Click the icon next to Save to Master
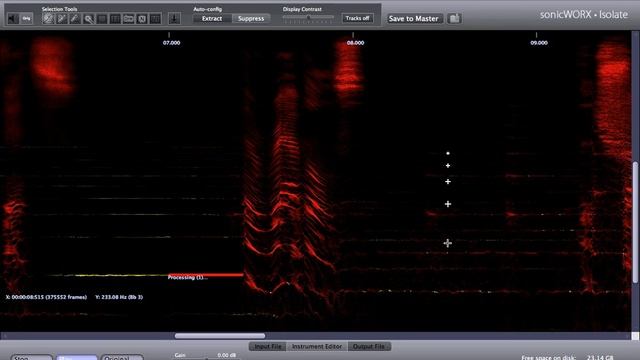 click(x=454, y=18)
